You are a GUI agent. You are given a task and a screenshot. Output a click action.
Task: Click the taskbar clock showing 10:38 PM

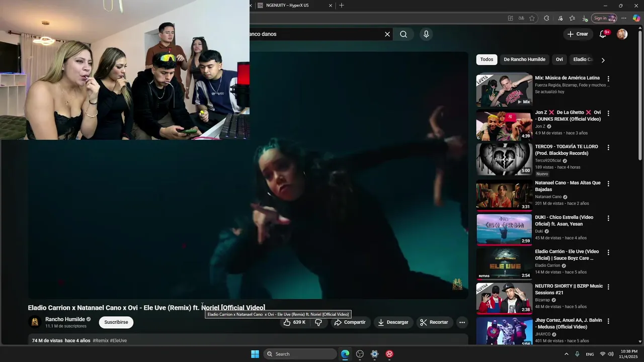pos(629,354)
